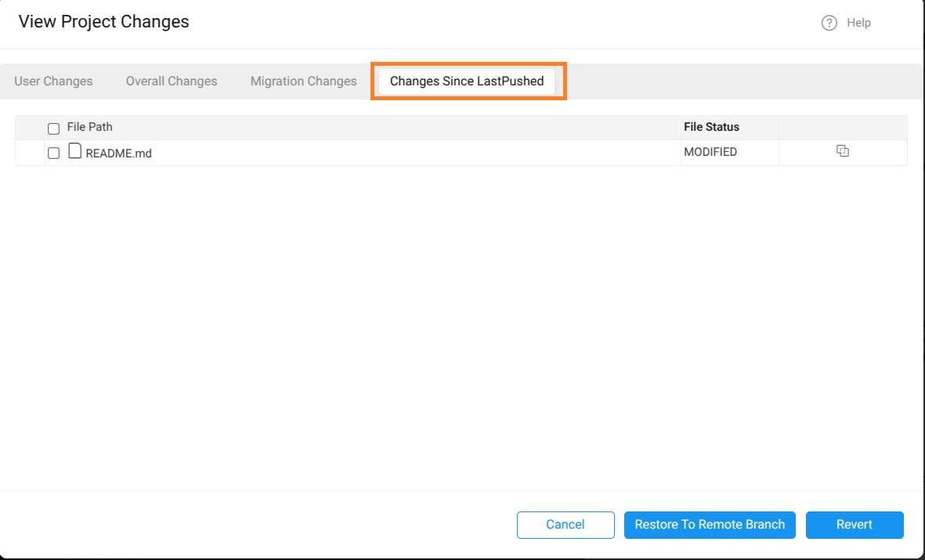The width and height of the screenshot is (925, 560).
Task: Select the README.md file name
Action: point(118,154)
